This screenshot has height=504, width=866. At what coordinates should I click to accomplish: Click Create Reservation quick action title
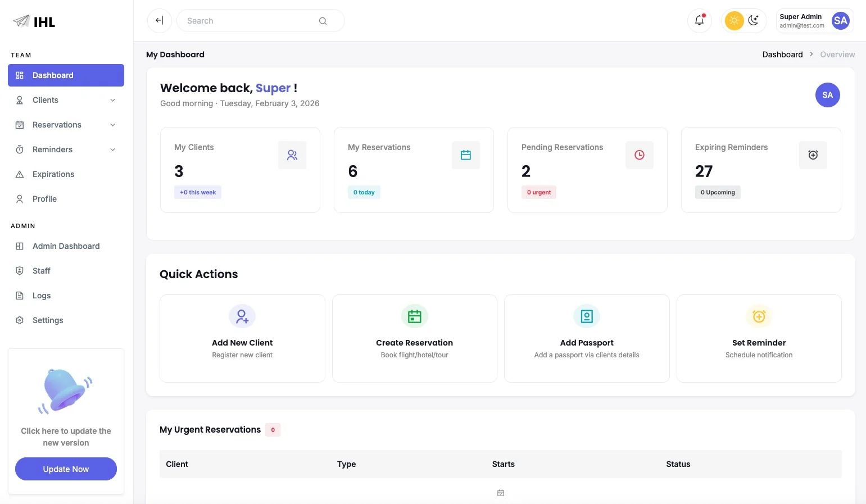click(x=415, y=343)
